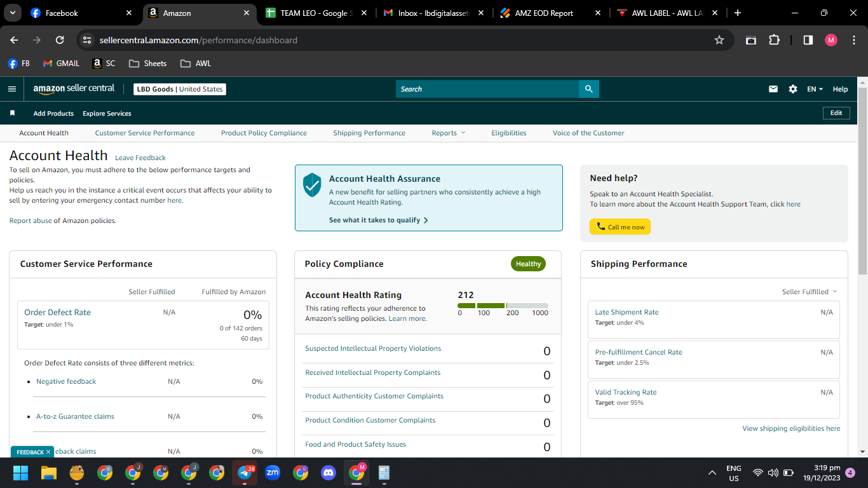The image size is (868, 488).
Task: Open the Learn more link under Account Health Rating
Action: pyautogui.click(x=407, y=318)
